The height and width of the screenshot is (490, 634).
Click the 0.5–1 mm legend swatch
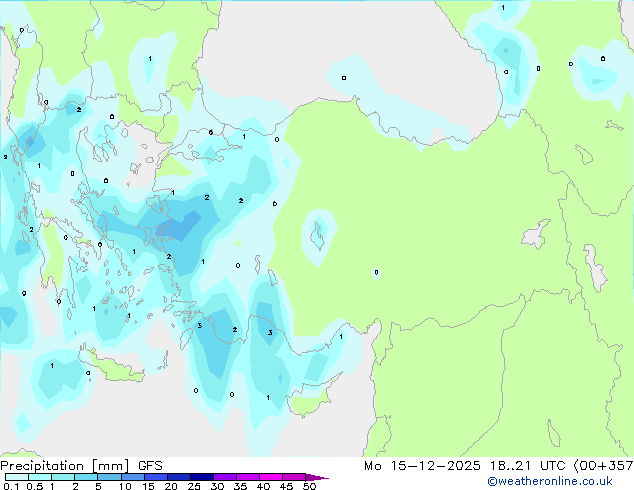coord(40,477)
